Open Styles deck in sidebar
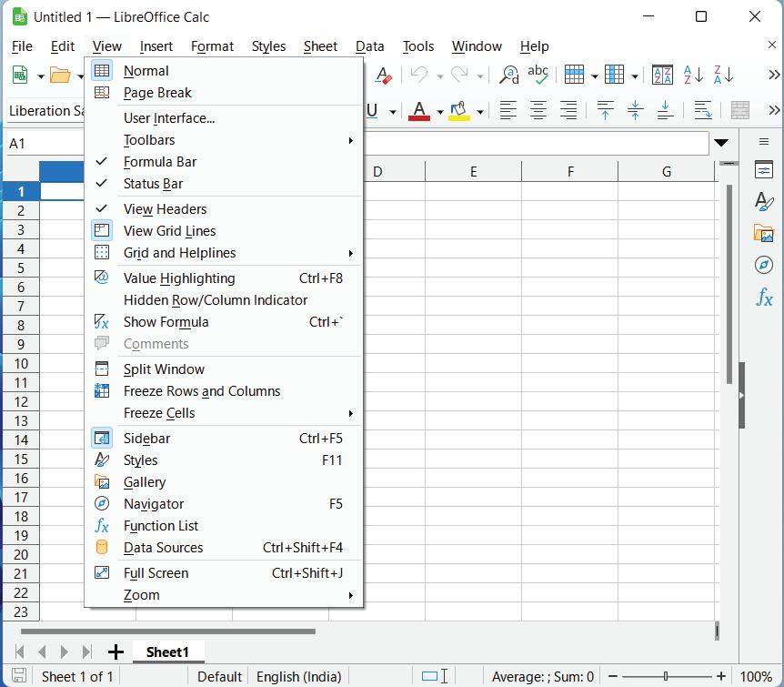 click(x=764, y=202)
